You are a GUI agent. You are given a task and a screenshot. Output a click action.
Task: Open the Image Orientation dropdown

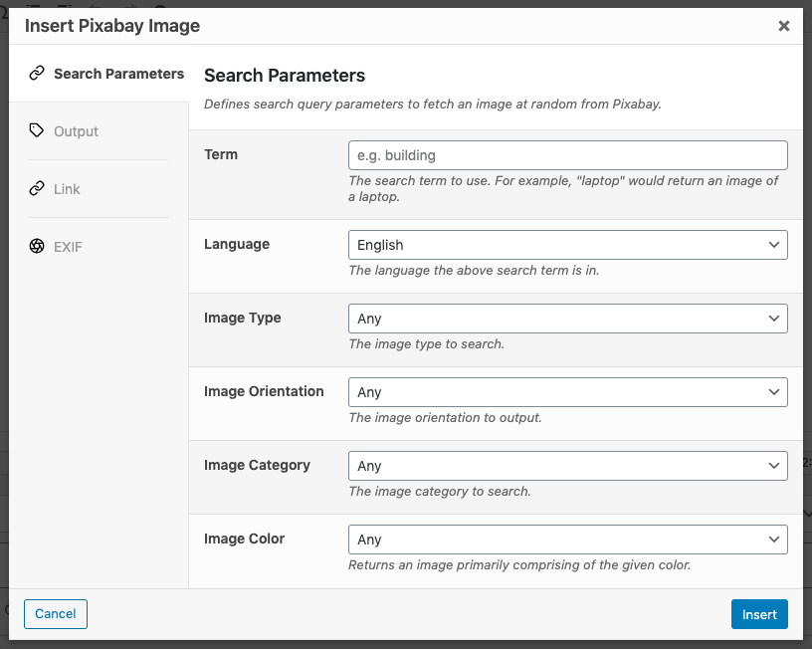[567, 392]
